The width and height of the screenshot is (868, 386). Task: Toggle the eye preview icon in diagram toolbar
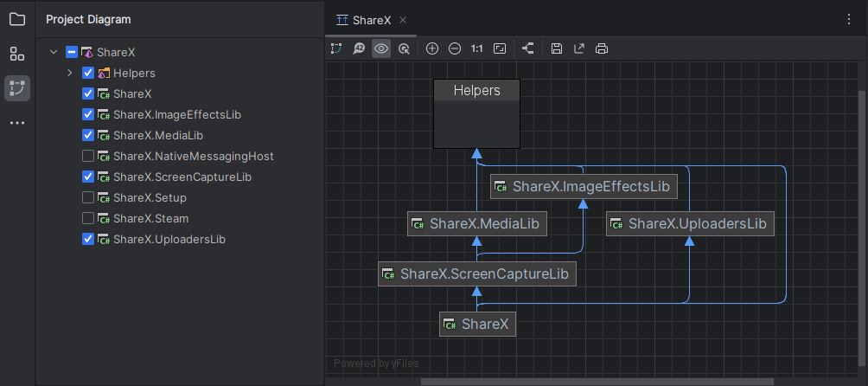tap(381, 48)
